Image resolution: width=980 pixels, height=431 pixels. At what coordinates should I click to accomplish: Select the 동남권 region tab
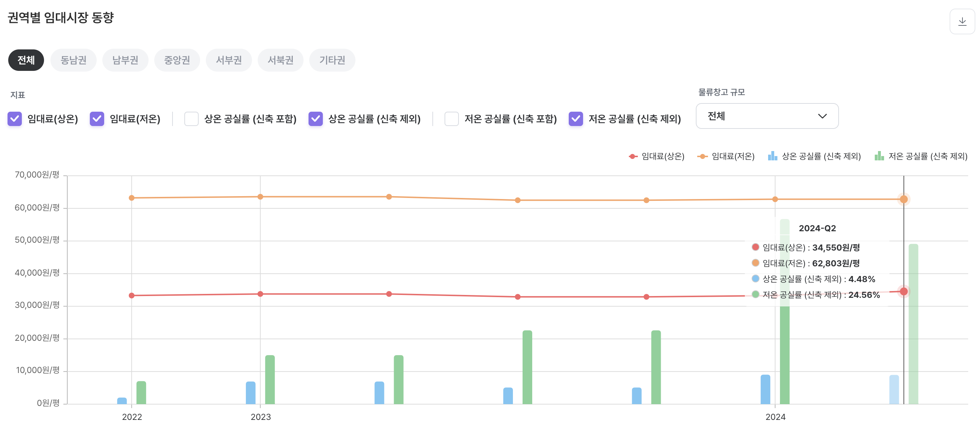pos(73,60)
